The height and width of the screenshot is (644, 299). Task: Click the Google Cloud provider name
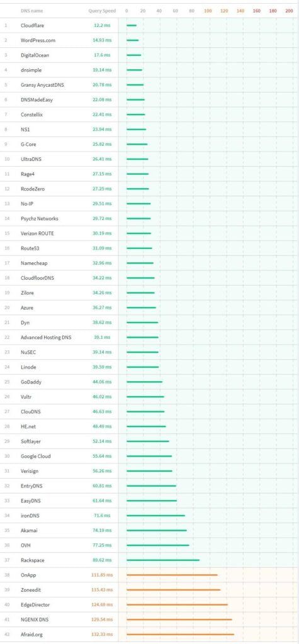(x=36, y=457)
